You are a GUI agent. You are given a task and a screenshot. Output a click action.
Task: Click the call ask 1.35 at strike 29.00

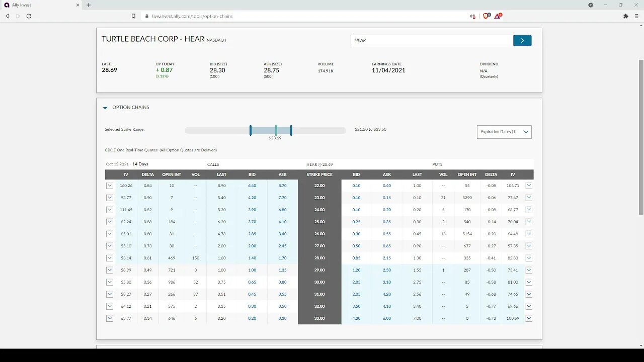point(282,270)
